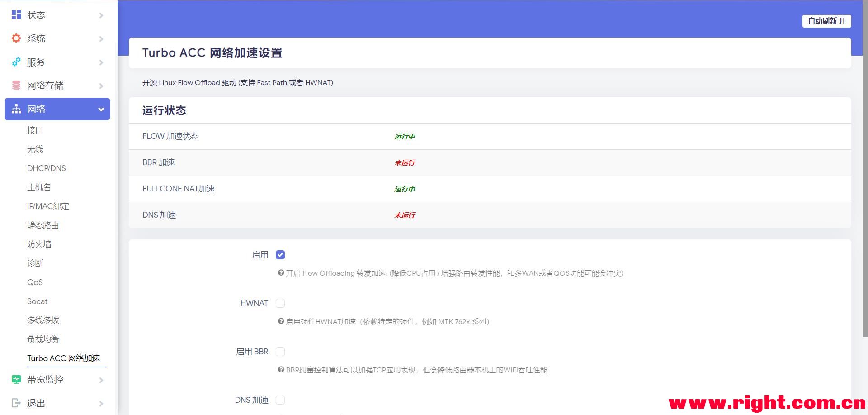This screenshot has width=868, height=415.
Task: Go to the 防火墙 page
Action: pos(39,244)
